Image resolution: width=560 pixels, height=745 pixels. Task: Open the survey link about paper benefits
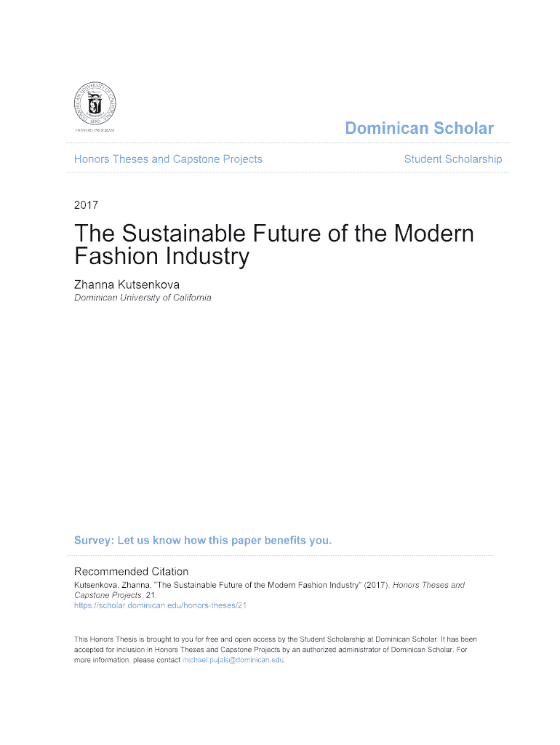[203, 541]
